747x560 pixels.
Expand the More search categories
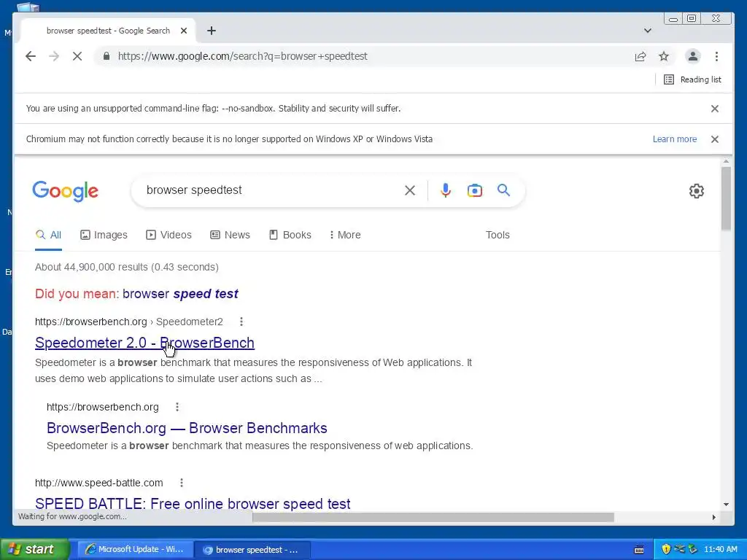point(345,235)
